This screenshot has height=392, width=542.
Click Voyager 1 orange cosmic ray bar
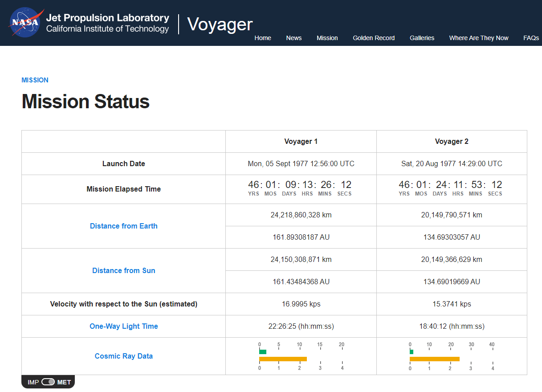pyautogui.click(x=283, y=359)
